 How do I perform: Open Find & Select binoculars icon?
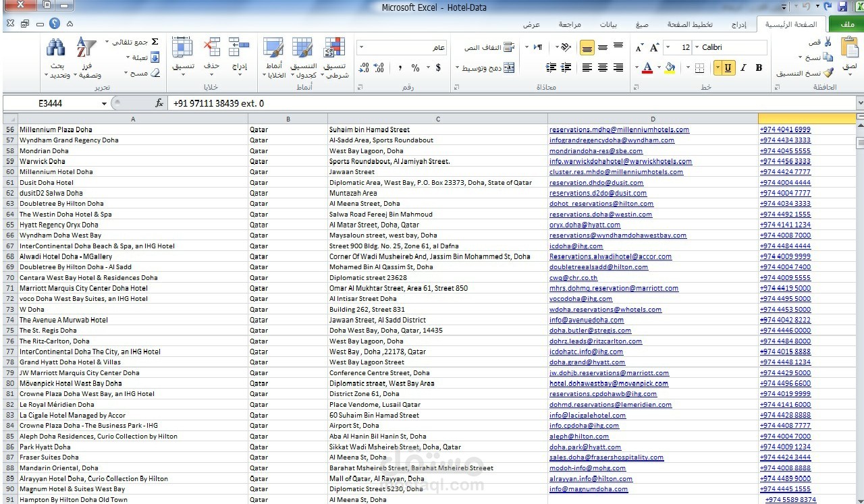(x=55, y=47)
